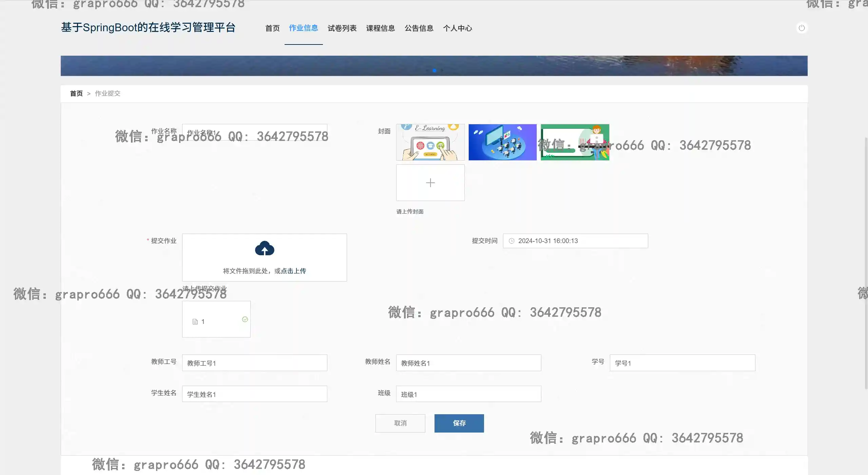The image size is (868, 475).
Task: Open the E-Learning cover thumbnail
Action: coord(430,142)
